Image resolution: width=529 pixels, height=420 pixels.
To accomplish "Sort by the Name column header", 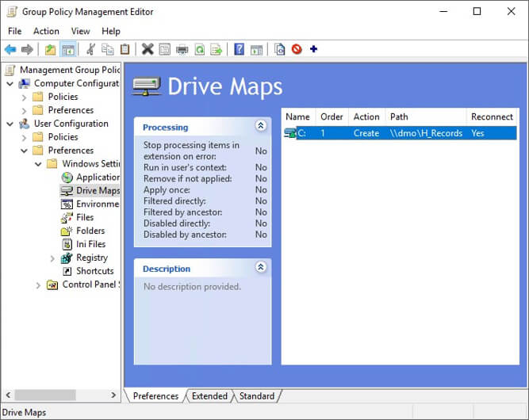I will 298,117.
